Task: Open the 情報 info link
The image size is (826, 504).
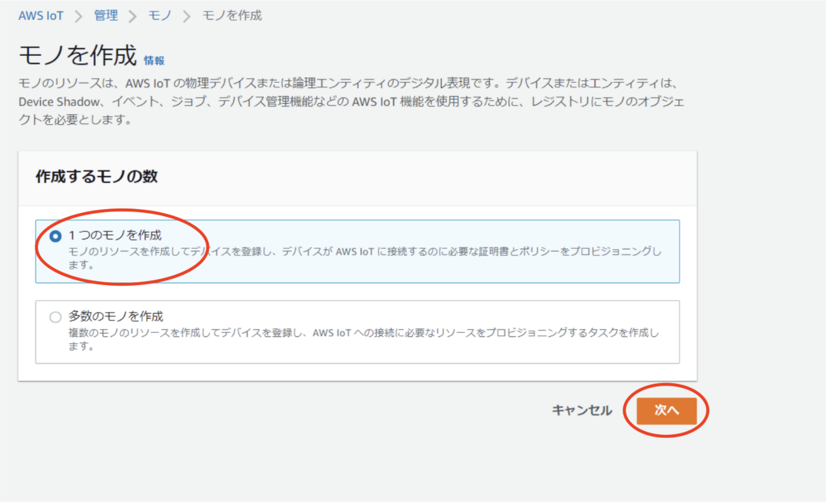Action: 154,60
